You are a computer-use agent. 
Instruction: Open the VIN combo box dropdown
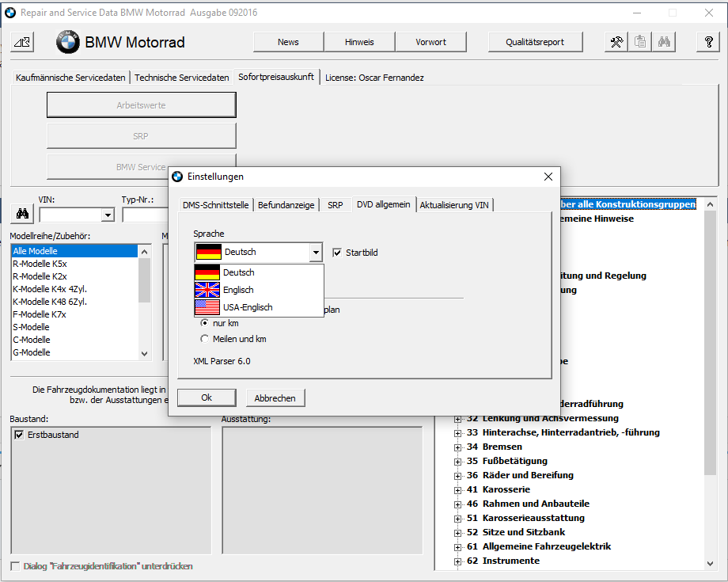point(108,215)
